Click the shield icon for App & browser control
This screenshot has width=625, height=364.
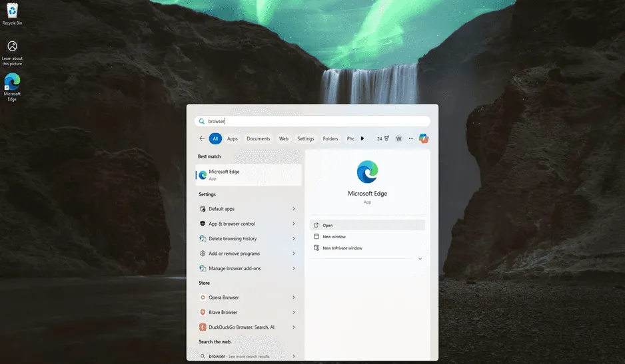203,224
